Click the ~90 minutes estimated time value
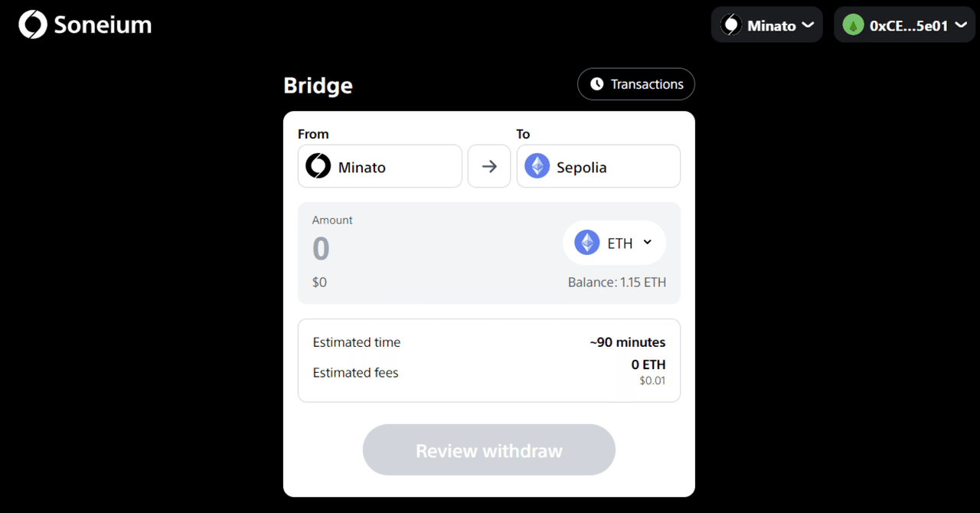Viewport: 980px width, 513px height. tap(627, 342)
